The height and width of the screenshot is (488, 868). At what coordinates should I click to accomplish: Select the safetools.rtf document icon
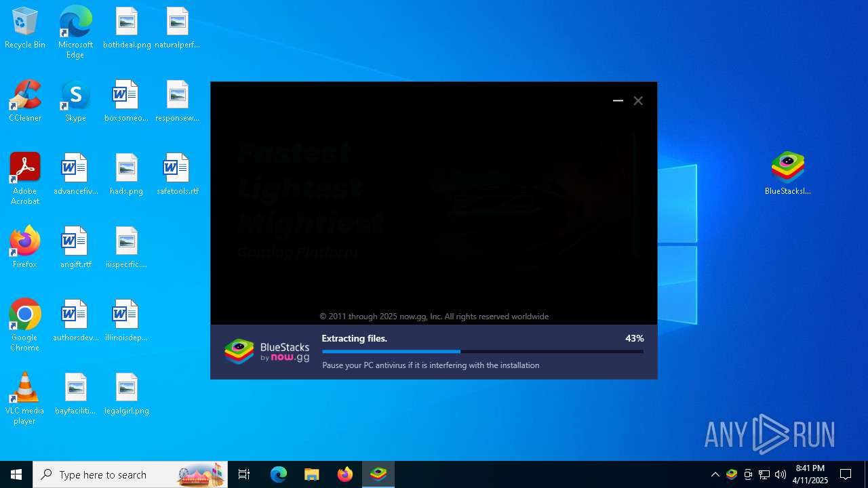tap(177, 175)
